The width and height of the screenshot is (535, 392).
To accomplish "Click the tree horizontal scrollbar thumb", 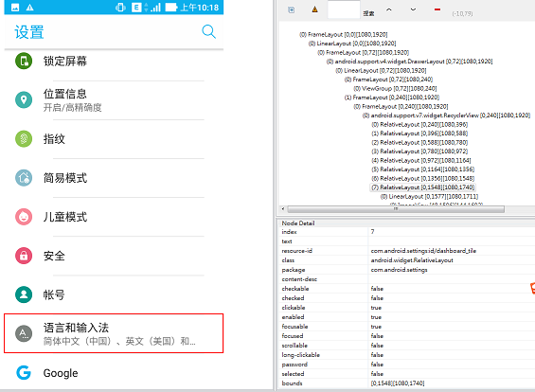I will pyautogui.click(x=396, y=209).
